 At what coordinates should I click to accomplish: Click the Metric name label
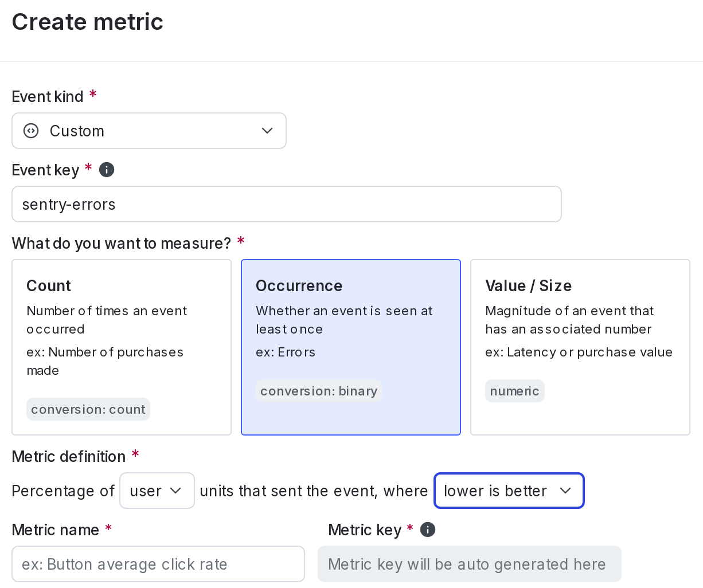pos(56,530)
